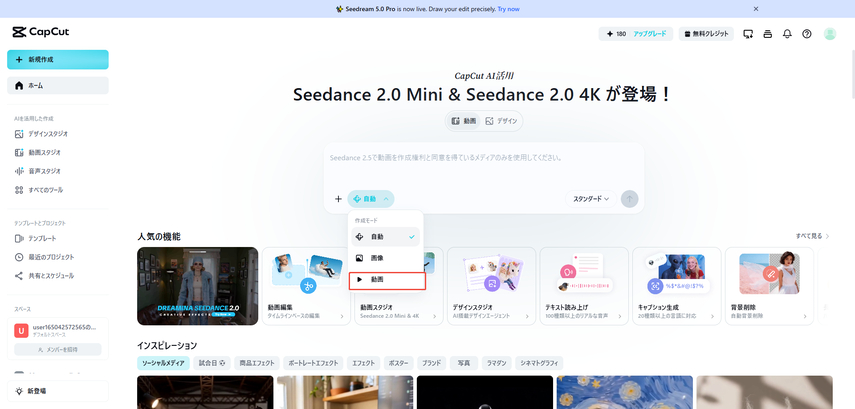Select the user default space entry

58,330
